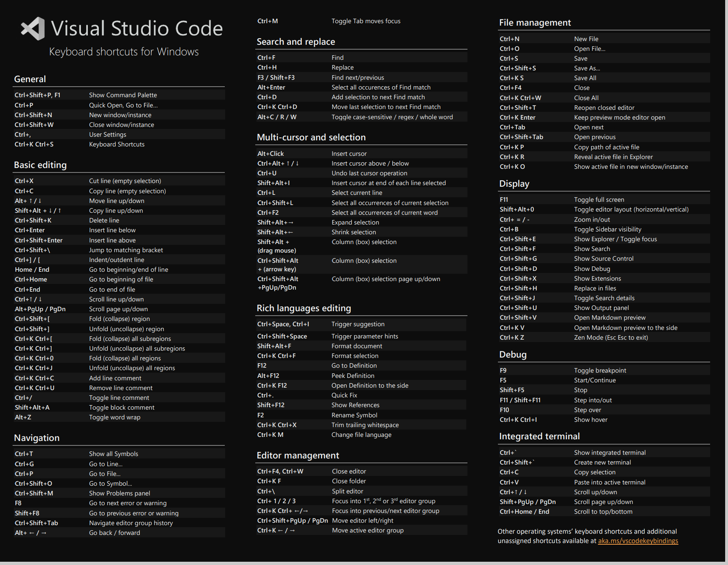The height and width of the screenshot is (565, 728).
Task: Select the 'General' section heading
Action: tap(30, 79)
